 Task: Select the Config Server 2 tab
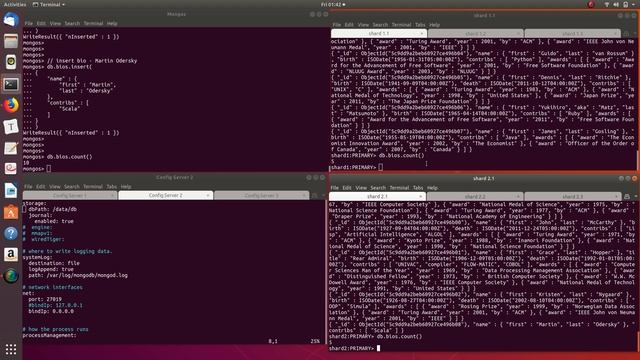pyautogui.click(x=165, y=196)
